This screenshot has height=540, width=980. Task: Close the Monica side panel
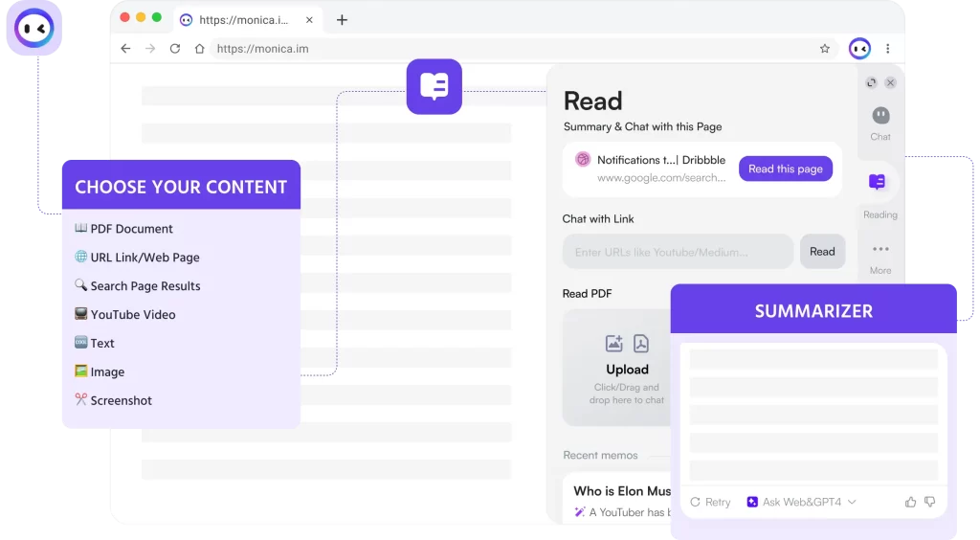point(890,83)
